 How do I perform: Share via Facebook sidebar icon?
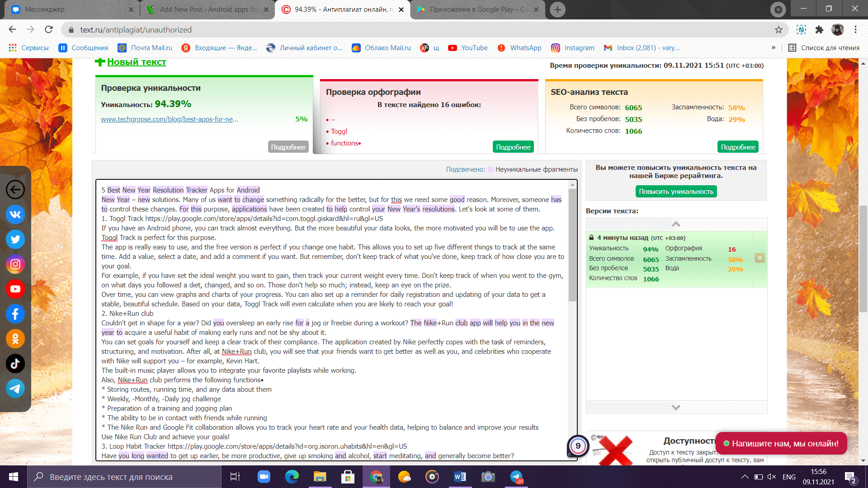coord(15,314)
